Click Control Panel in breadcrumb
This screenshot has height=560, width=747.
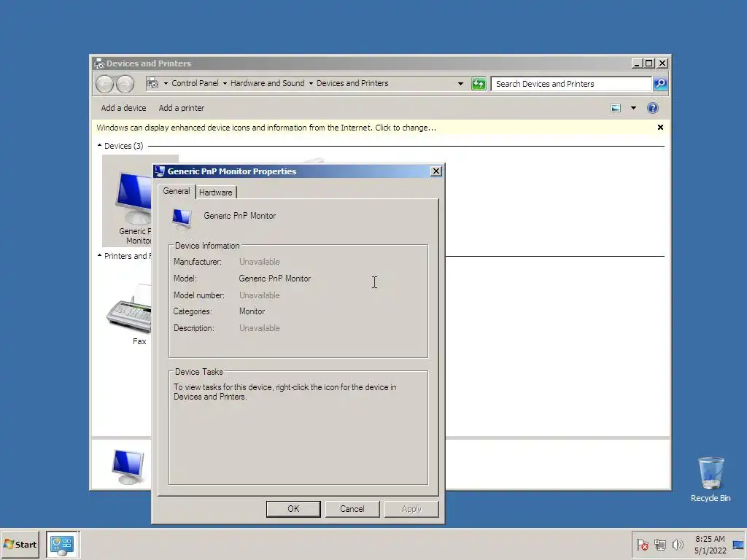pos(195,83)
